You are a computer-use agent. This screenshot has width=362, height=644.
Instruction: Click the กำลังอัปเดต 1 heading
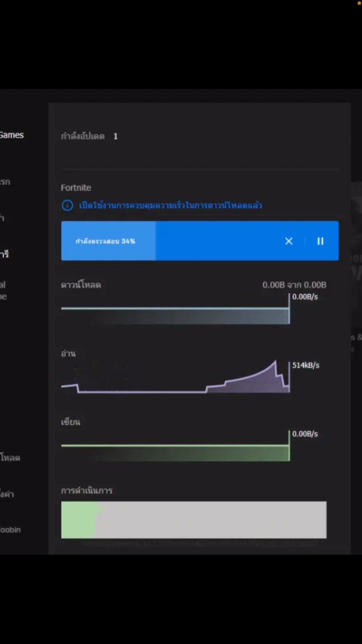coord(89,136)
